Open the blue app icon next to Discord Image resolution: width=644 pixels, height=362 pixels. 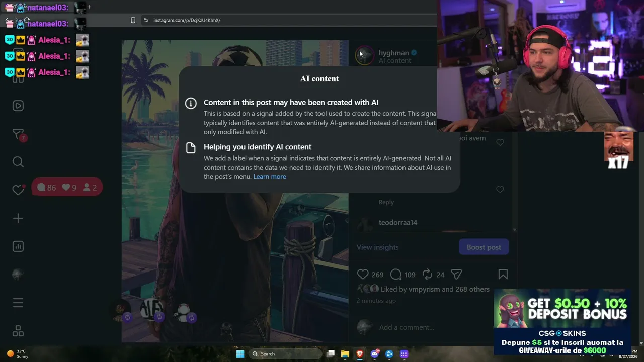[x=389, y=354]
